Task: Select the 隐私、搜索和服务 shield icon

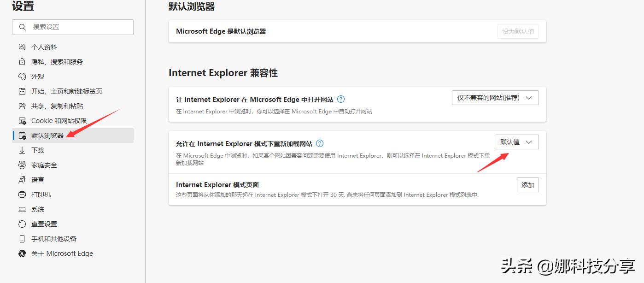Action: coord(22,61)
